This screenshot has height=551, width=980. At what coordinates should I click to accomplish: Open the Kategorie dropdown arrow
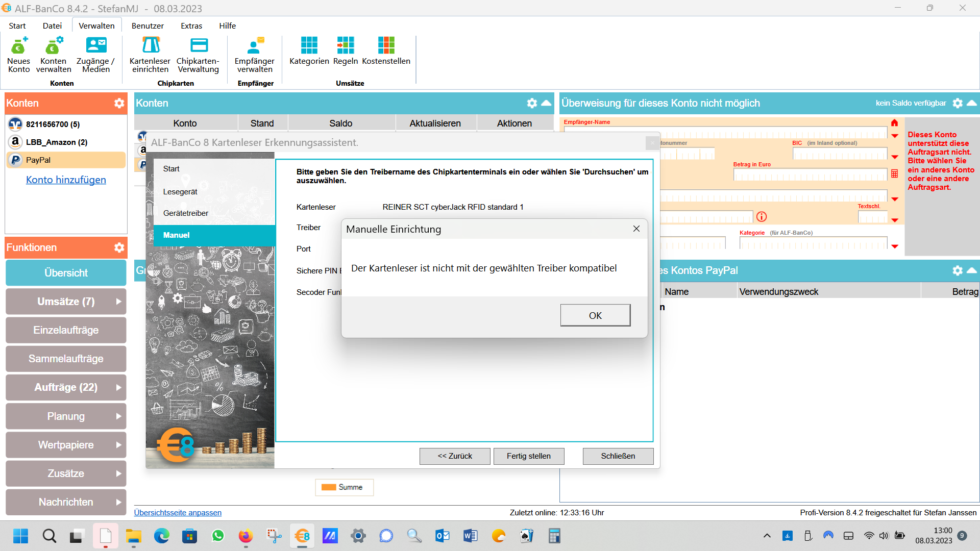tap(895, 247)
